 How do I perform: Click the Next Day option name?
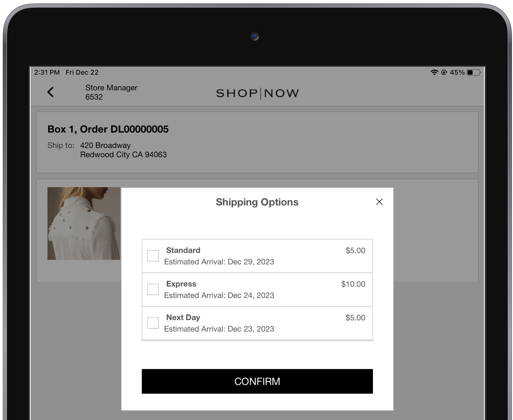183,317
